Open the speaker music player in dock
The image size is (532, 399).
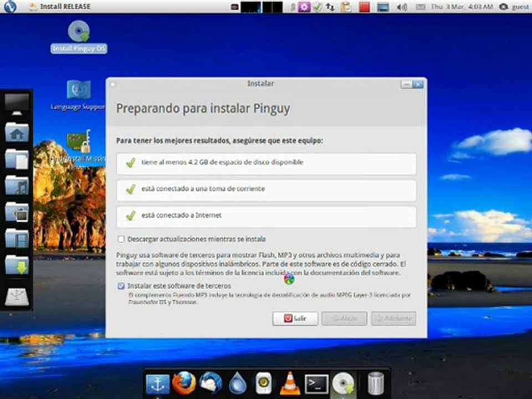click(x=264, y=383)
